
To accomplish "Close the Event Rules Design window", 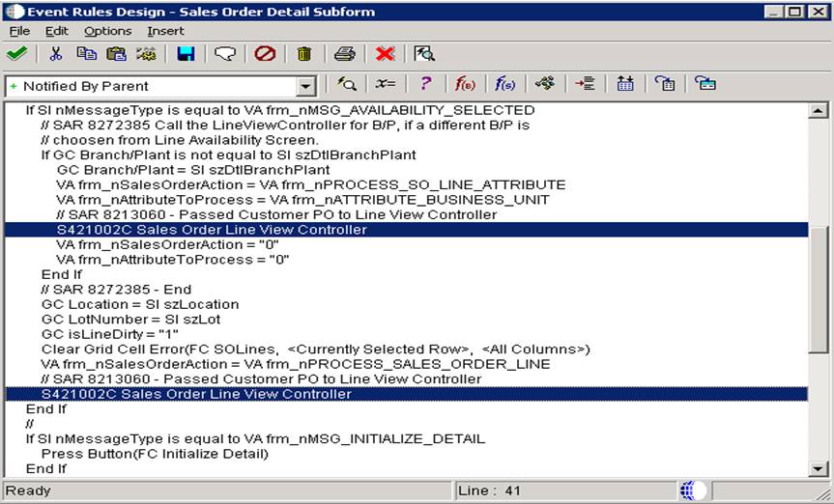I will [x=818, y=12].
